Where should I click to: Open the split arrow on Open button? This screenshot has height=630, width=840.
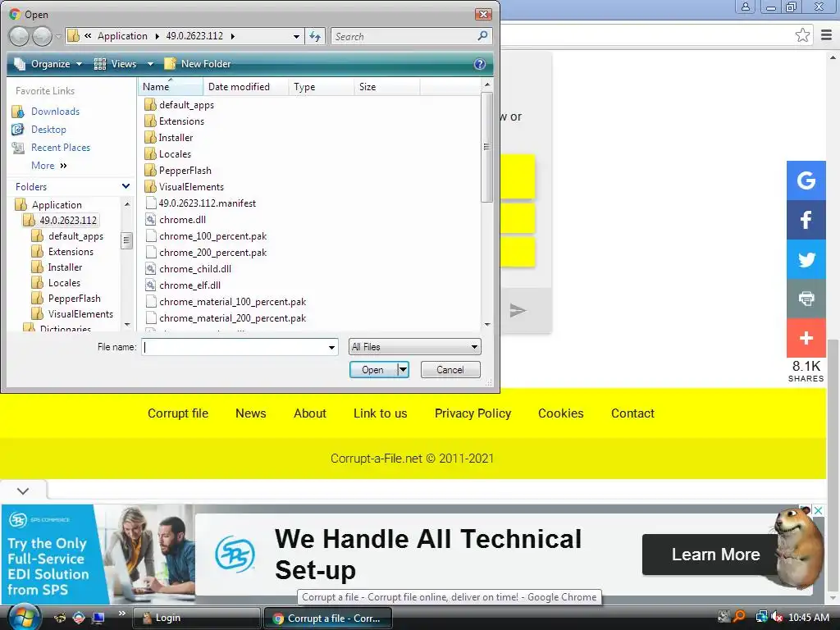tap(404, 370)
